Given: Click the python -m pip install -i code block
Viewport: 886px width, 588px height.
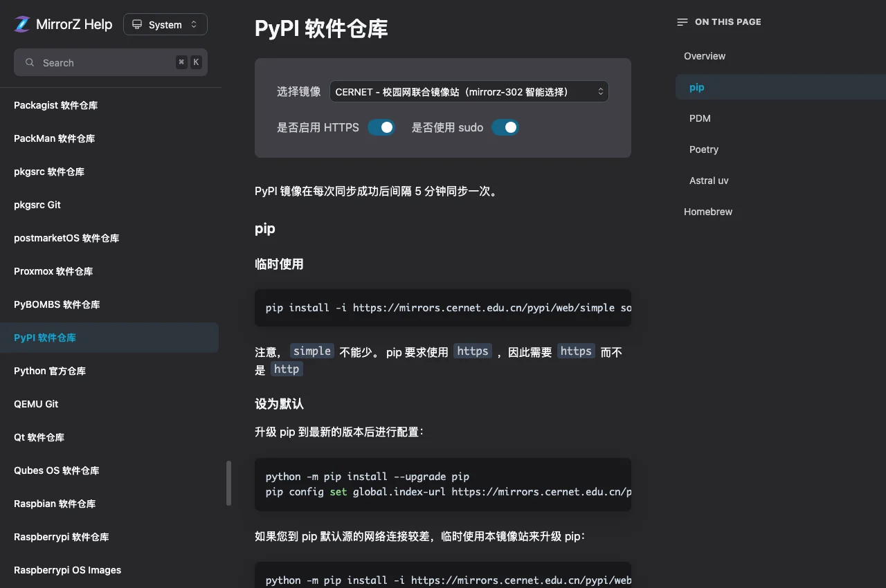Looking at the screenshot, I should [443, 575].
